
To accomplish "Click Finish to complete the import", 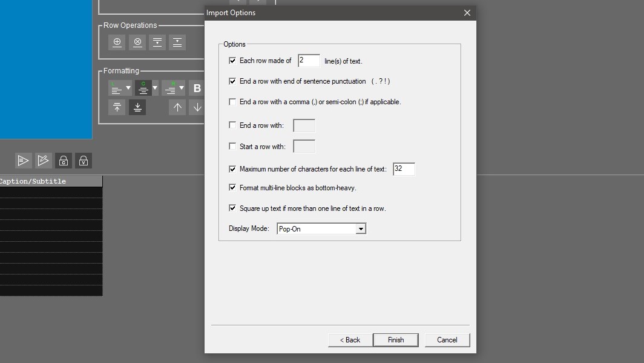I will [396, 340].
